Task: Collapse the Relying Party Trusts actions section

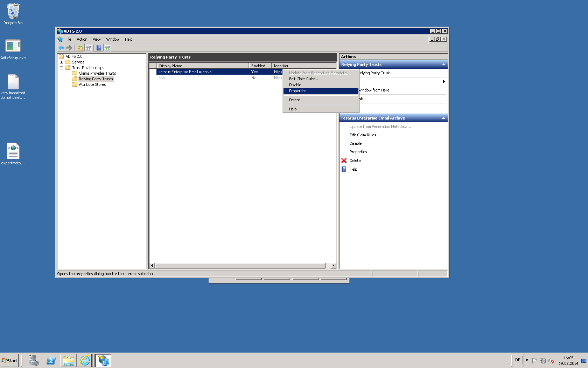Action: coord(443,64)
